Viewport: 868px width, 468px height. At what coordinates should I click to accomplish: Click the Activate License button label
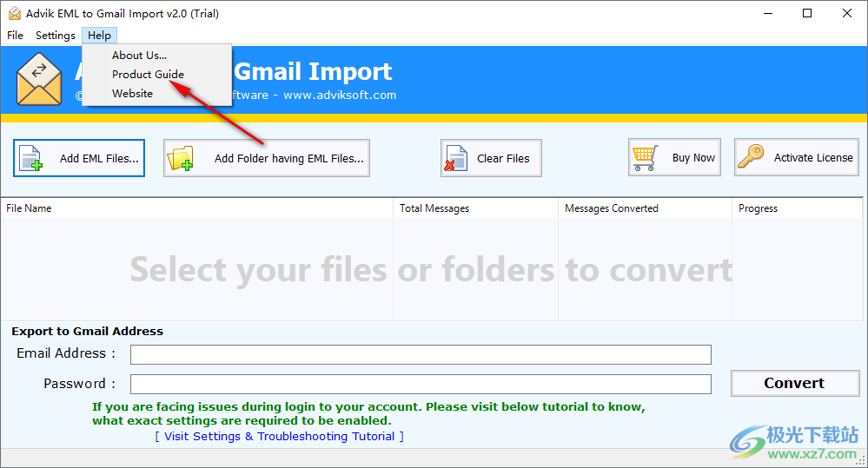coord(813,158)
